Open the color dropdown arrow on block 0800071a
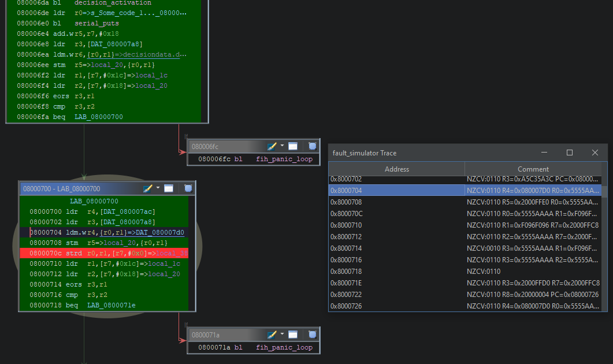This screenshot has height=364, width=613. point(282,335)
